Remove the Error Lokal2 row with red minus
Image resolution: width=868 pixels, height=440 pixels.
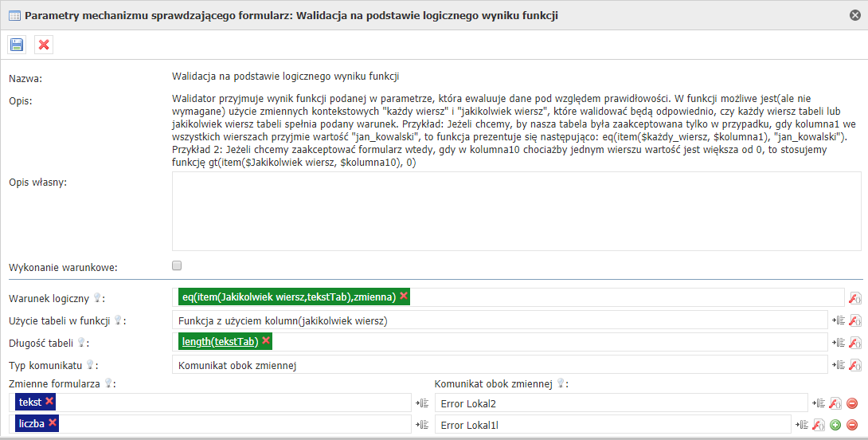point(852,403)
